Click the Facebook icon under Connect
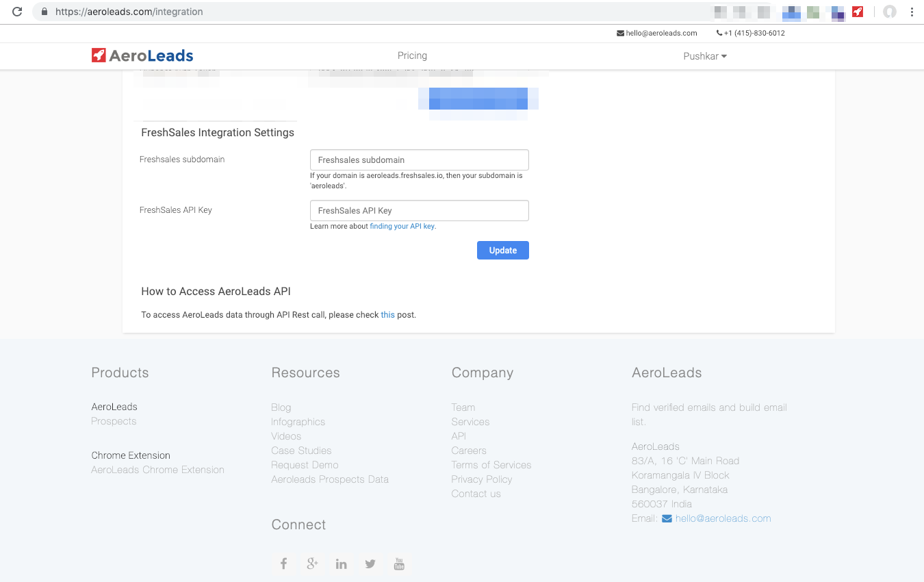This screenshot has width=924, height=582. pos(284,564)
